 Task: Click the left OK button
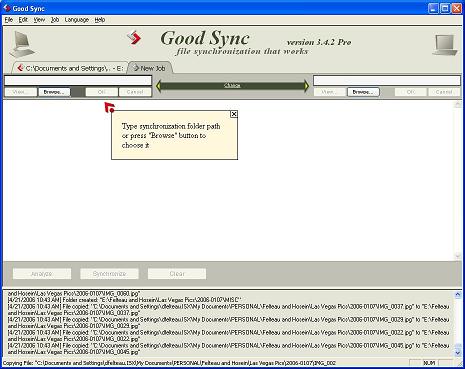click(102, 92)
